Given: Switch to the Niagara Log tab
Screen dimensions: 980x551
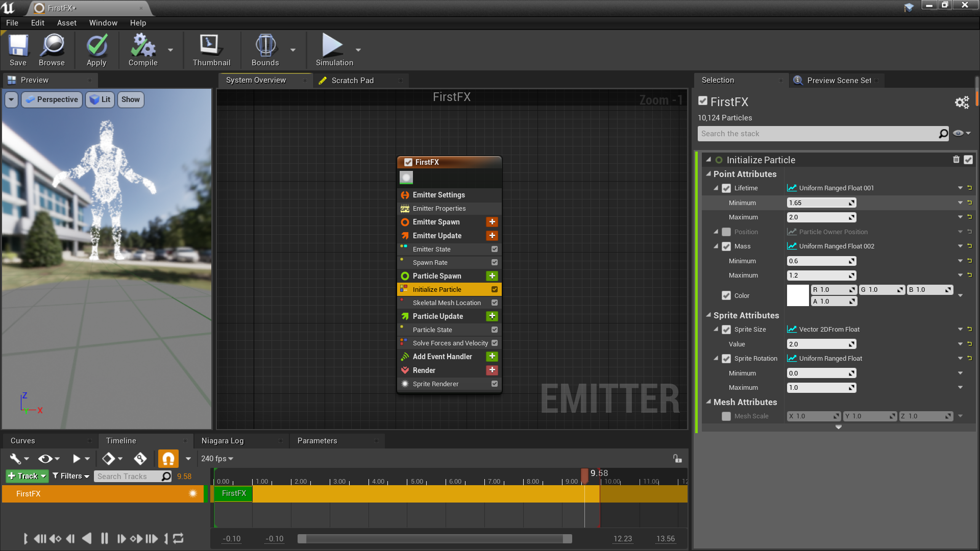Looking at the screenshot, I should [x=223, y=441].
